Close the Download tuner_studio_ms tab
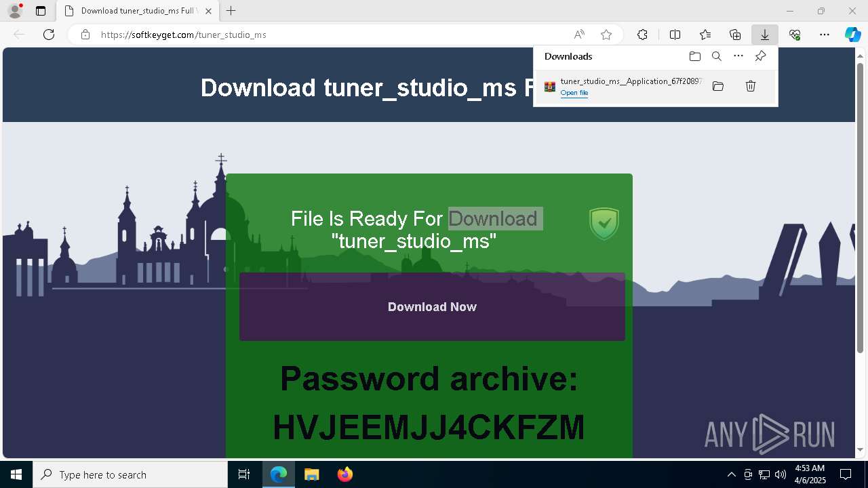 (x=208, y=11)
